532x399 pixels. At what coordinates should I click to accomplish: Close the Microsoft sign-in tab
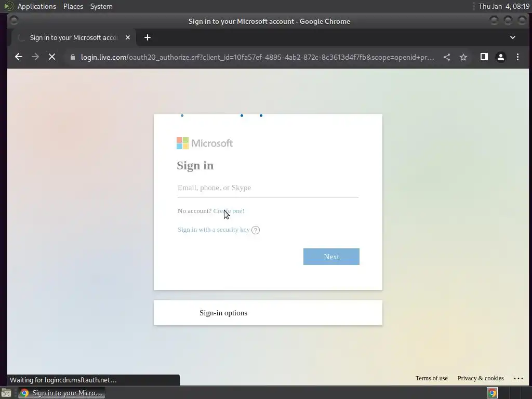[x=128, y=37]
